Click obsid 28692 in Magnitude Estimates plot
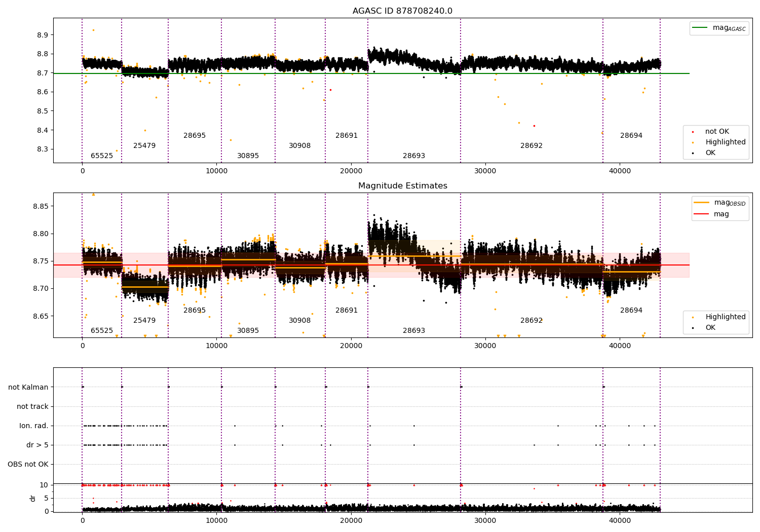Screen dimensions: 760x532 click(x=531, y=321)
